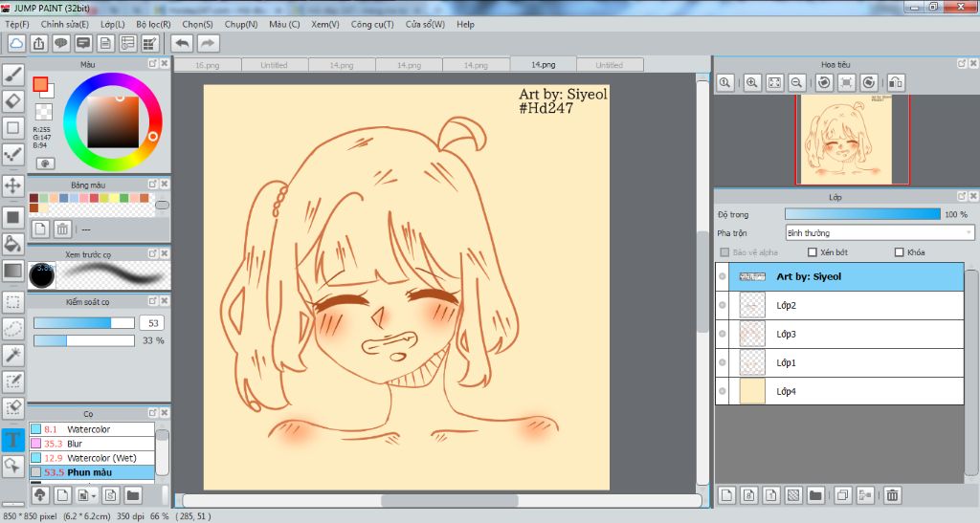Fit canvas to window in Navigator

pos(774,82)
